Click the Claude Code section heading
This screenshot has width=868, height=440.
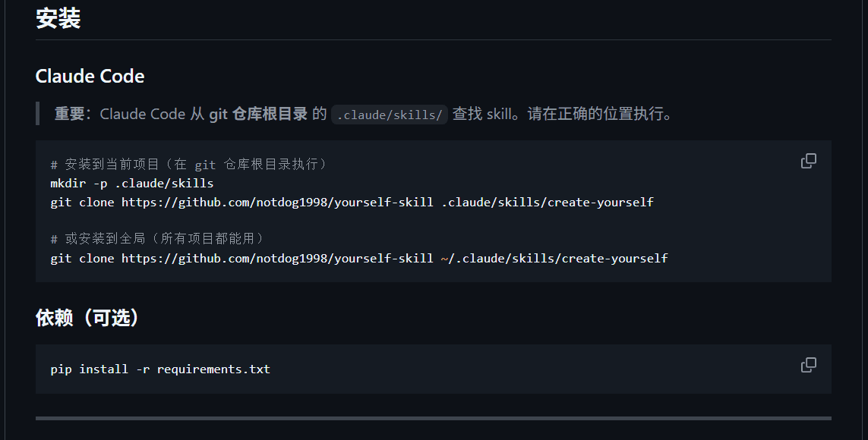pyautogui.click(x=90, y=76)
